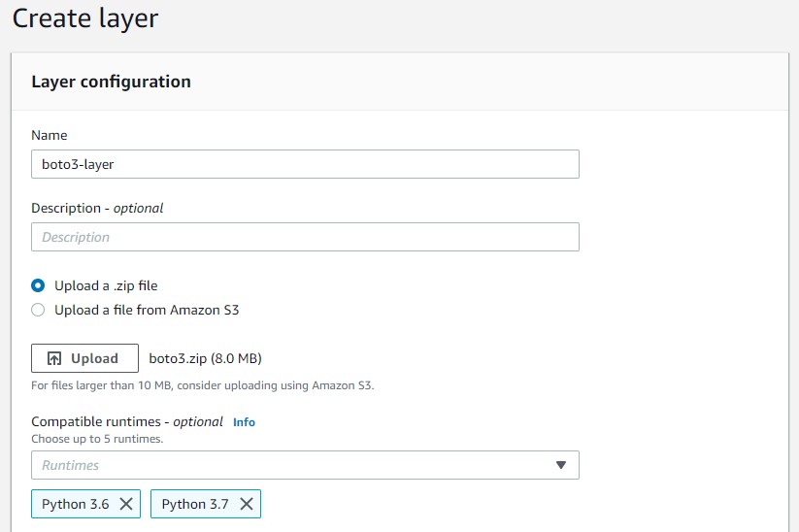Expand the Runtimes dropdown arrow

[560, 465]
